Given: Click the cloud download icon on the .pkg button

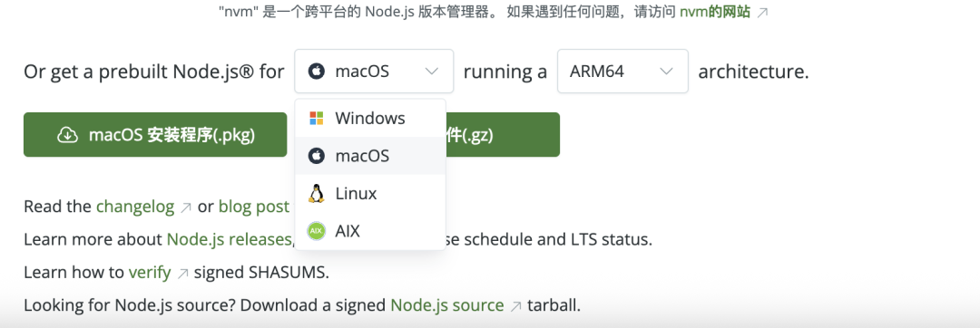Looking at the screenshot, I should coord(67,135).
